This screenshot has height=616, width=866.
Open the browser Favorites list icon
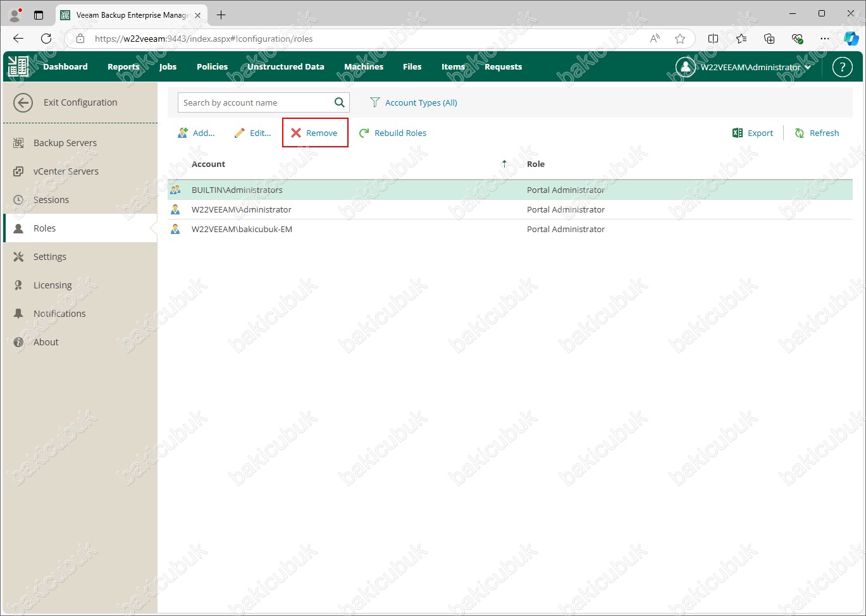(x=741, y=39)
